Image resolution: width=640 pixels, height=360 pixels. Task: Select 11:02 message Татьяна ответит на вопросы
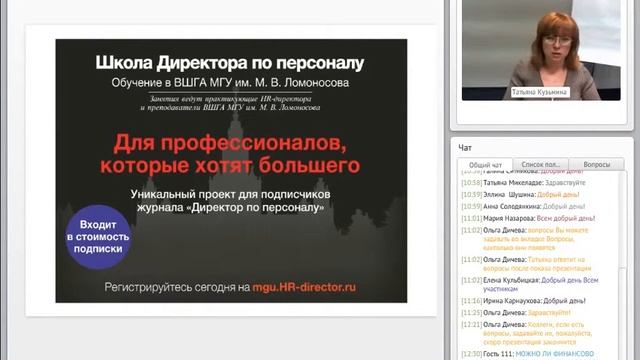click(526, 264)
